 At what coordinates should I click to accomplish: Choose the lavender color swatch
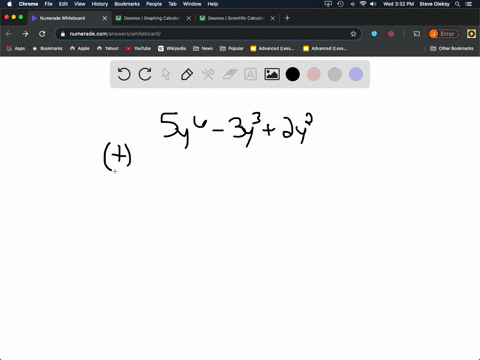356,74
